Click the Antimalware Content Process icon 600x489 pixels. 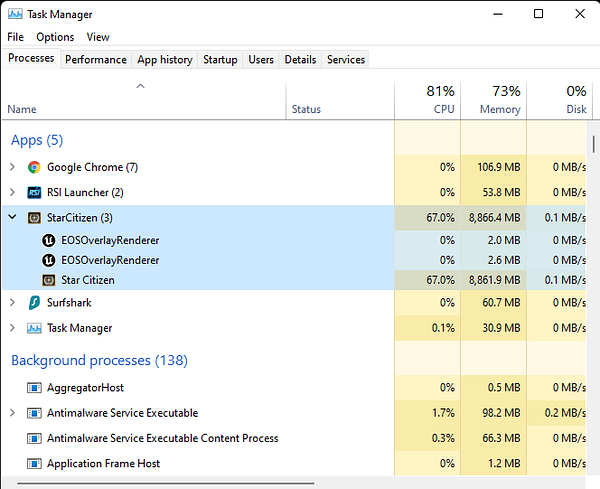[34, 438]
